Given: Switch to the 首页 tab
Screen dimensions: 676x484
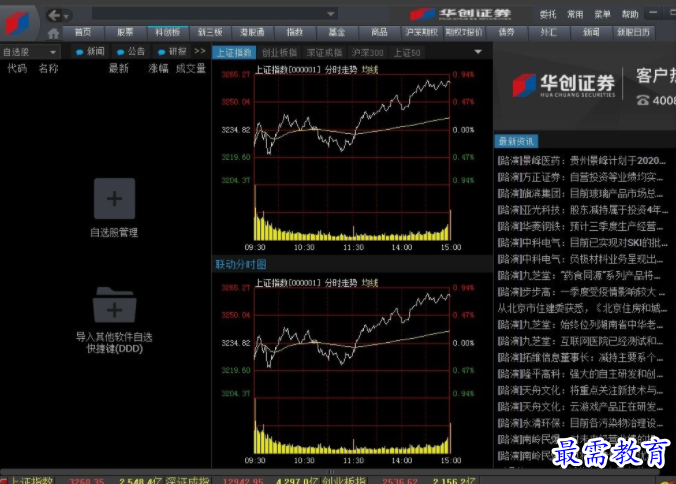Looking at the screenshot, I should click(83, 33).
